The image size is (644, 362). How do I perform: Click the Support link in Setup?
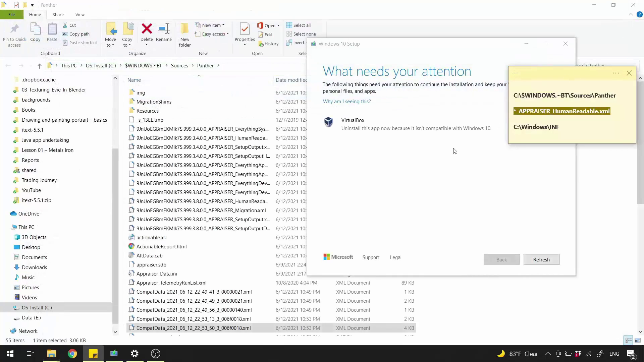(x=371, y=257)
